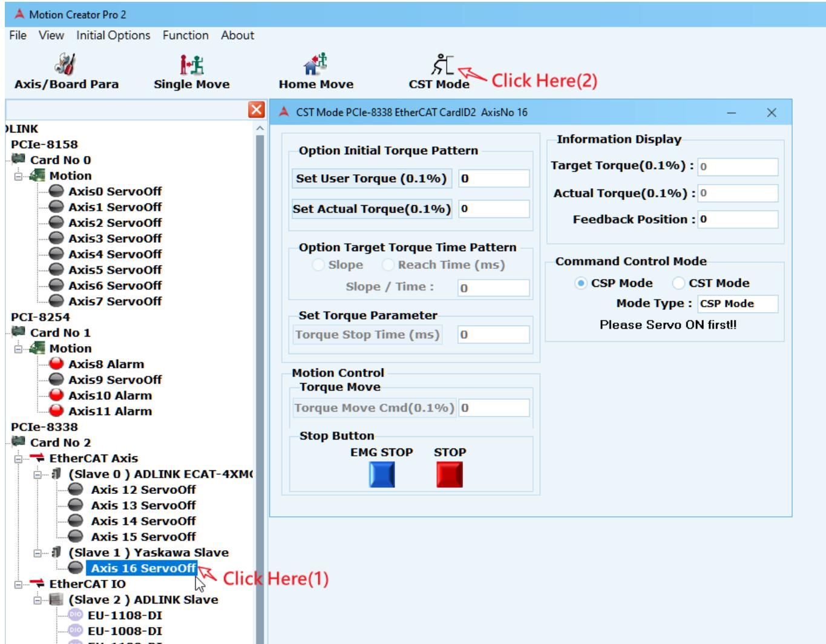826x644 pixels.
Task: Select the CSP Mode radio button
Action: tap(581, 283)
